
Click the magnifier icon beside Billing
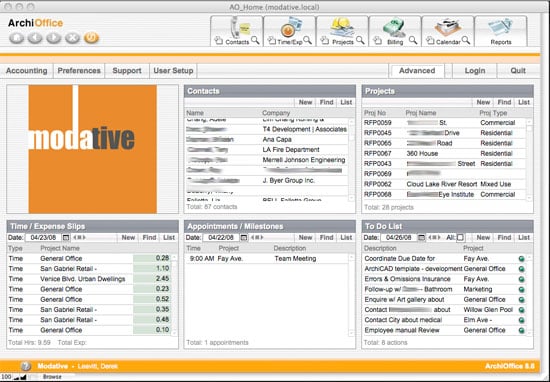pos(413,40)
